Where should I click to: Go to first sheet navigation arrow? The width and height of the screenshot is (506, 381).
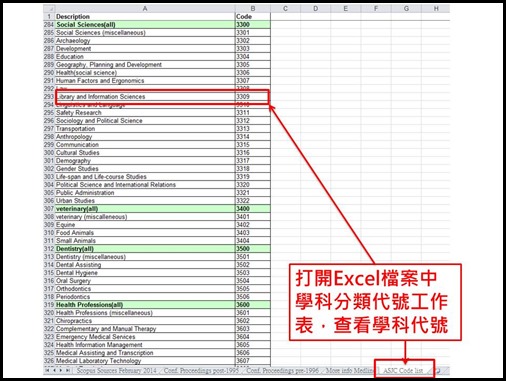(x=47, y=370)
